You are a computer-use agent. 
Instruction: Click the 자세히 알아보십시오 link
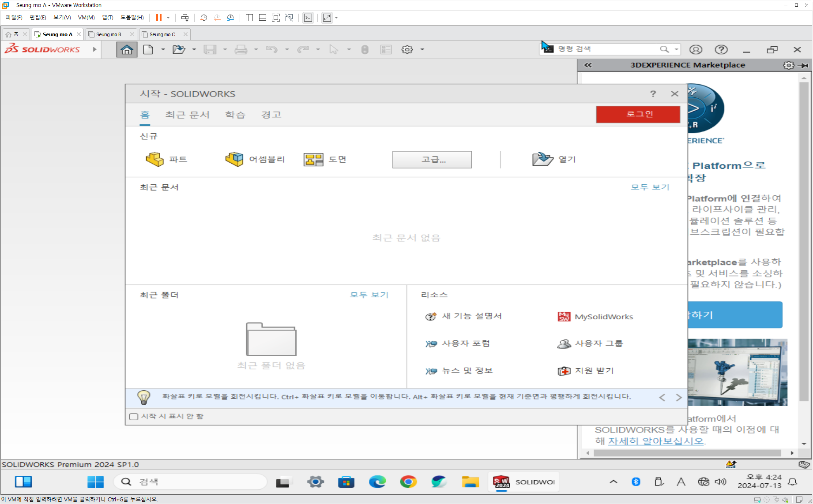coord(656,441)
